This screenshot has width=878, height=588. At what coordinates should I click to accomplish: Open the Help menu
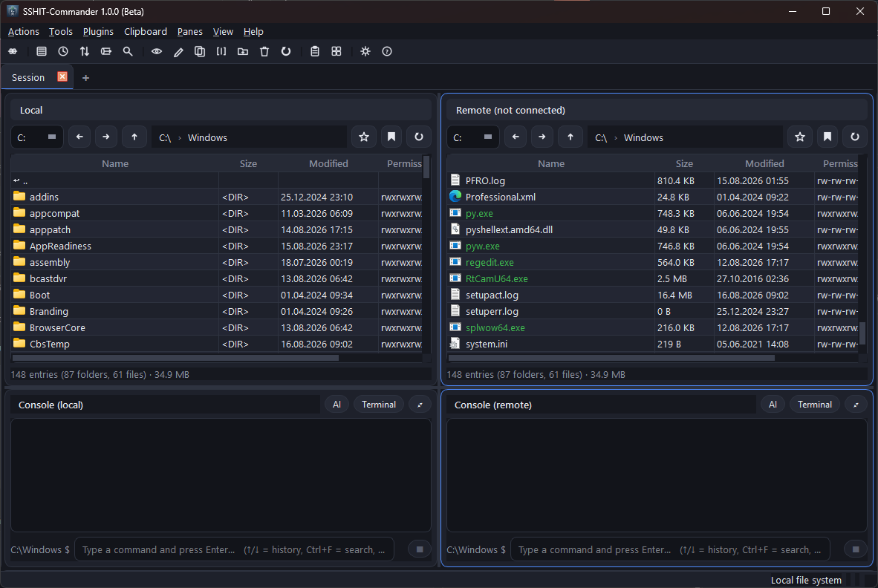253,32
